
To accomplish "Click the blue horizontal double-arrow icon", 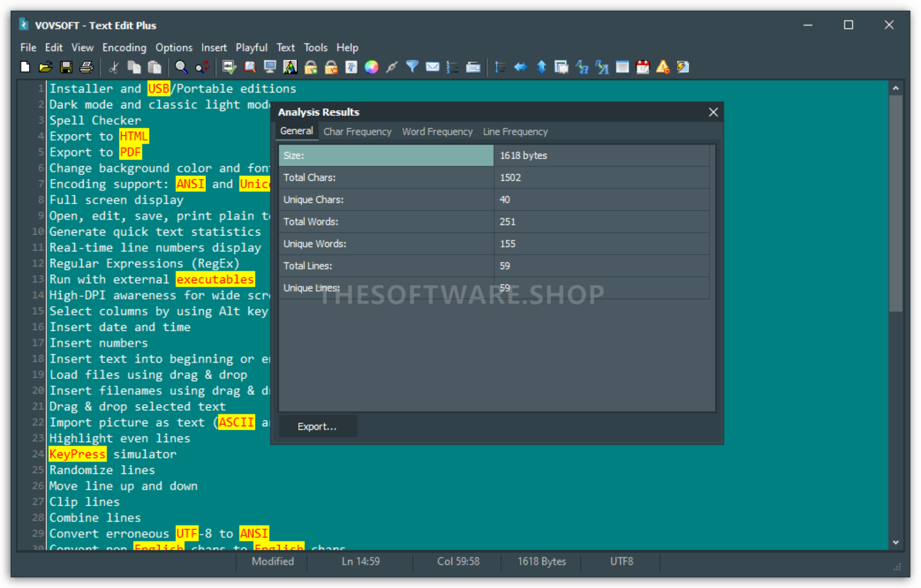I will click(521, 67).
